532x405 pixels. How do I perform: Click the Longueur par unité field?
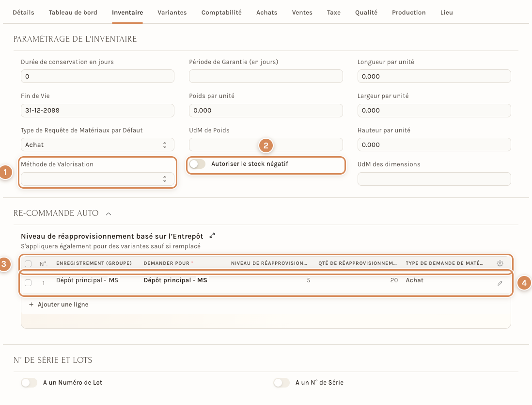[434, 77]
